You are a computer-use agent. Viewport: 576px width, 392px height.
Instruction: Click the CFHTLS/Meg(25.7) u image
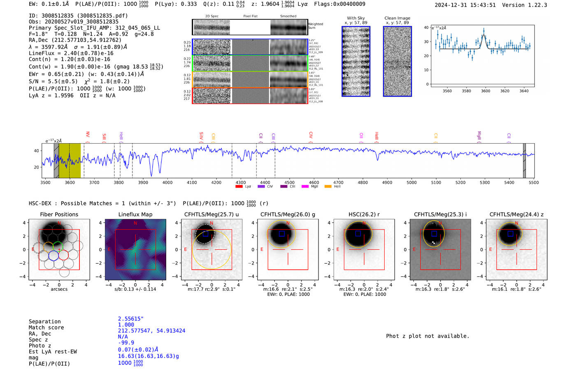(211, 249)
